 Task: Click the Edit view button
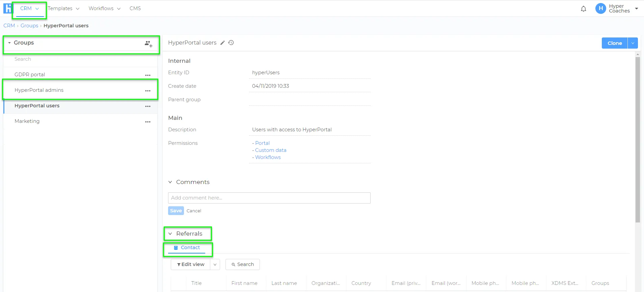tap(191, 265)
